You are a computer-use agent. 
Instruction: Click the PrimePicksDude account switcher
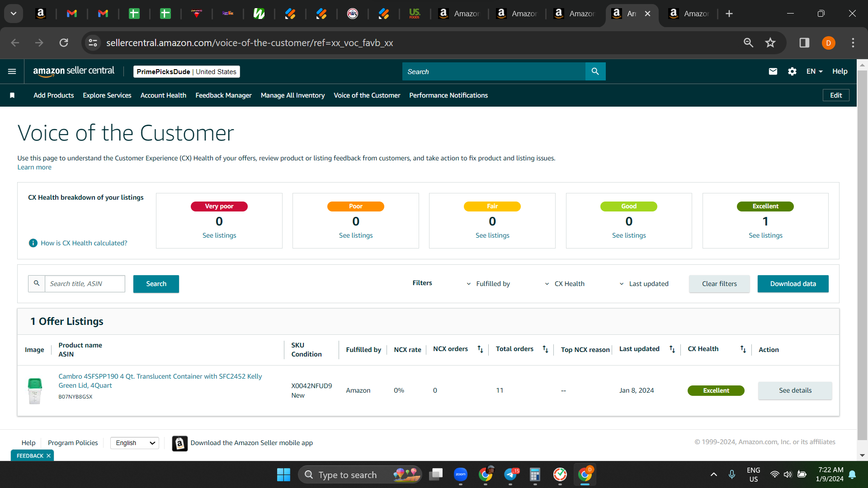(186, 71)
